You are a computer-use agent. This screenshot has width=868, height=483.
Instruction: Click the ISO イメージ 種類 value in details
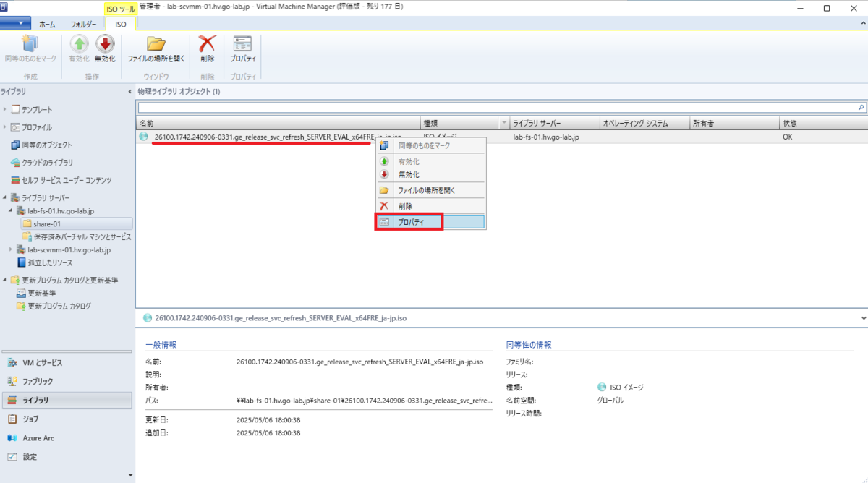point(621,387)
